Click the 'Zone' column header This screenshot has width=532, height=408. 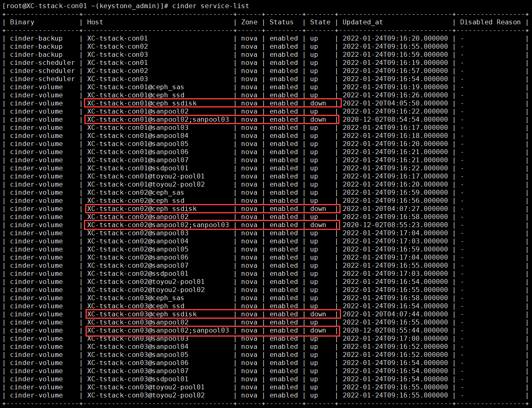(249, 22)
